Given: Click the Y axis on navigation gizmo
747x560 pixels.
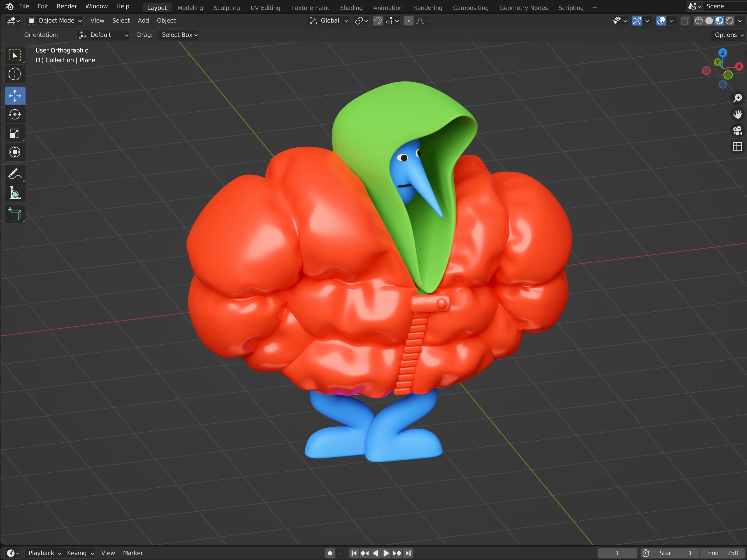Looking at the screenshot, I should [x=717, y=62].
